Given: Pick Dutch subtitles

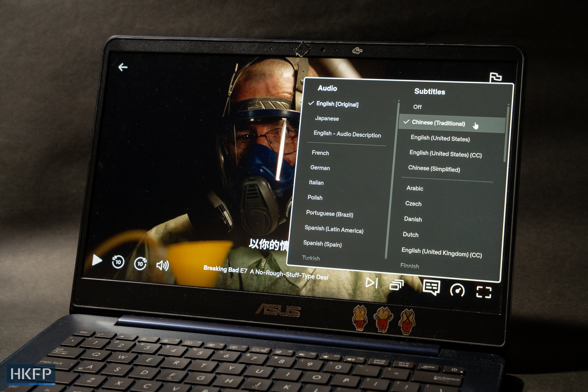Looking at the screenshot, I should tap(411, 235).
